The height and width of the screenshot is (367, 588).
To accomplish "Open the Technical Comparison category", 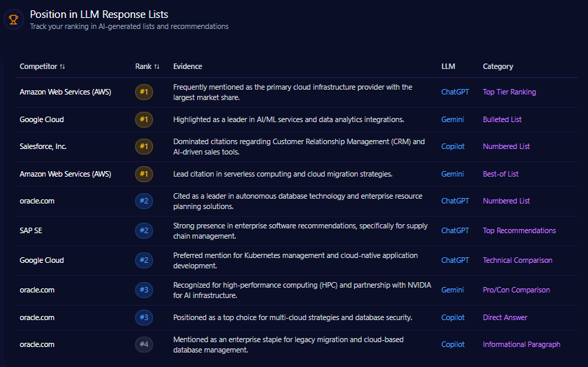I will (x=517, y=260).
